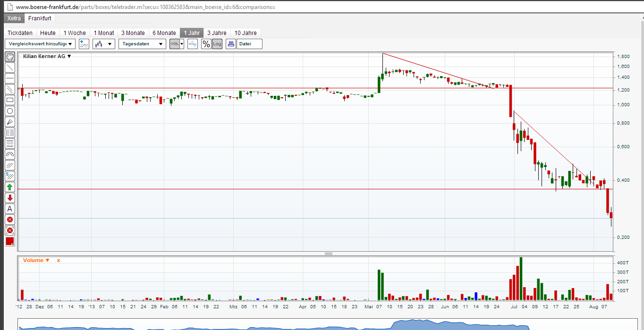Select the parallel channel lines tool

click(x=10, y=89)
